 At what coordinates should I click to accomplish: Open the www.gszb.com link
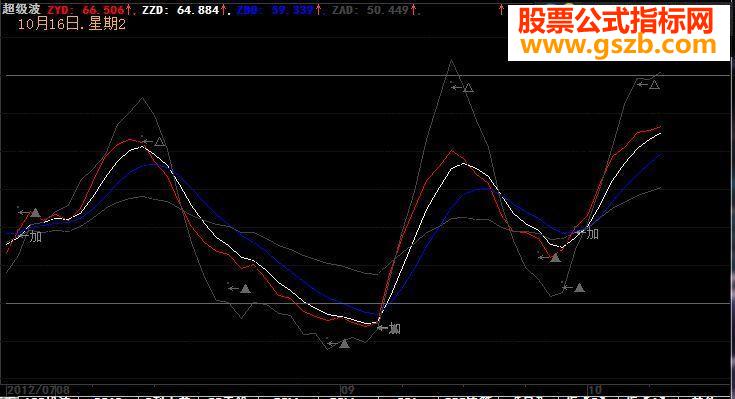coord(618,45)
